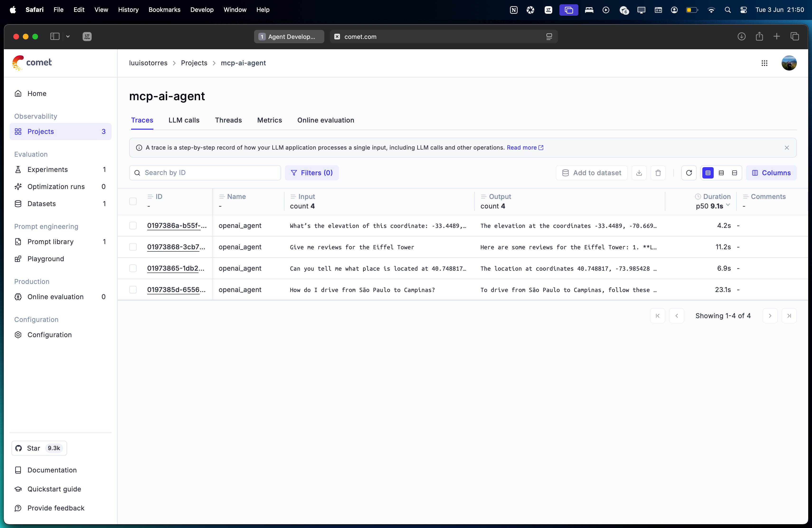
Task: Check the row checkbox for the São Paulo trace
Action: pyautogui.click(x=133, y=290)
